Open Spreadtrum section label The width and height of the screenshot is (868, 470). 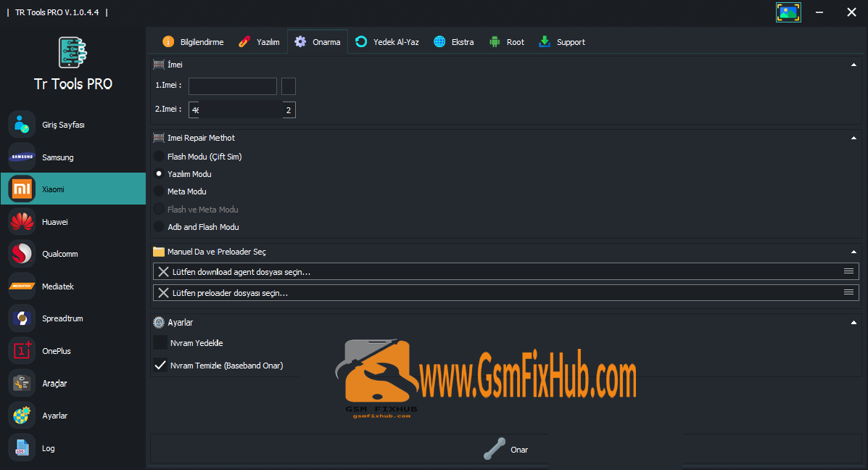tap(62, 318)
